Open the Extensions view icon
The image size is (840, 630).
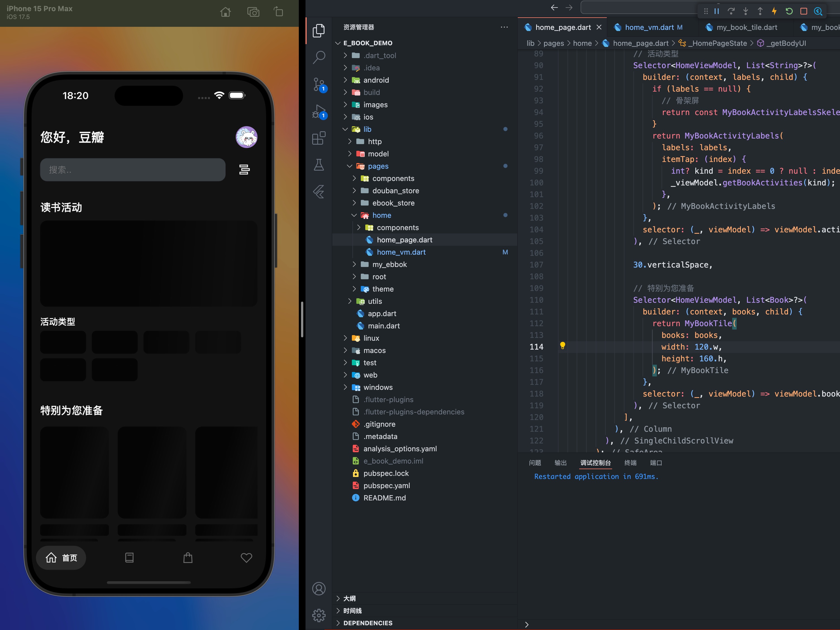319,138
